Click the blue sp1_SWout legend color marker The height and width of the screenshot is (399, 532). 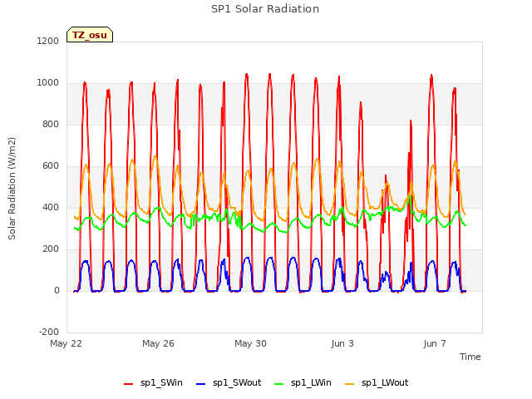(x=201, y=384)
